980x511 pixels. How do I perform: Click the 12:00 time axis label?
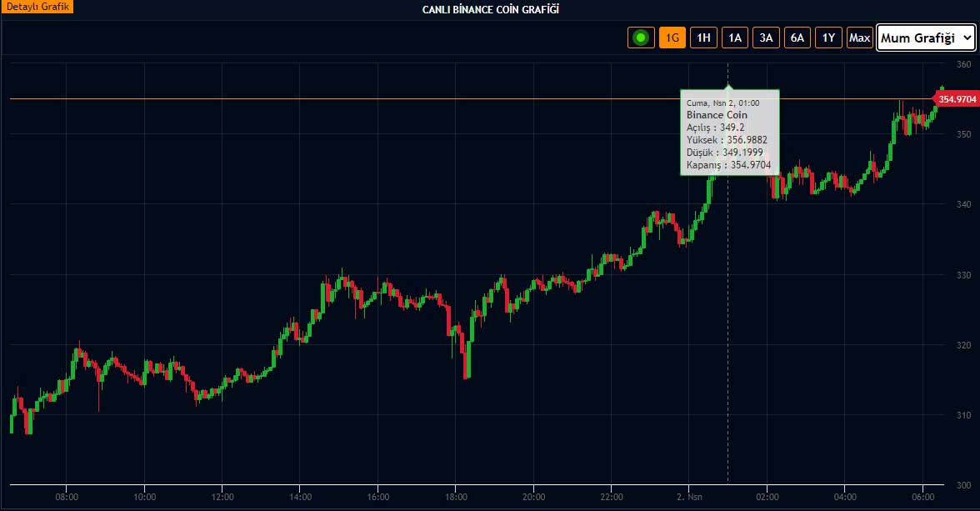(222, 497)
